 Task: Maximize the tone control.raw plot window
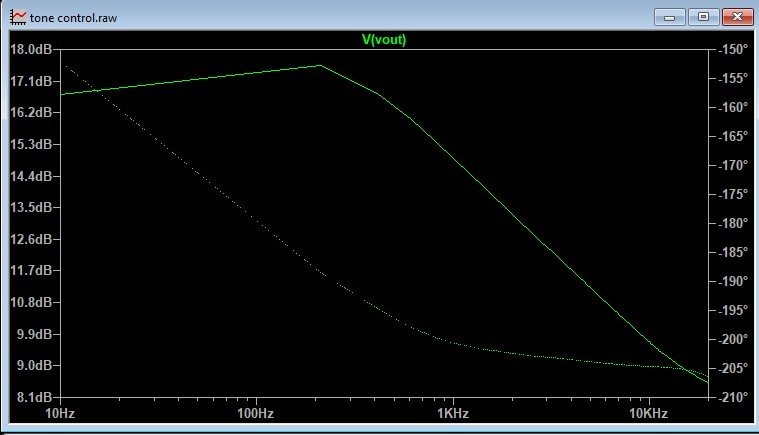click(703, 17)
